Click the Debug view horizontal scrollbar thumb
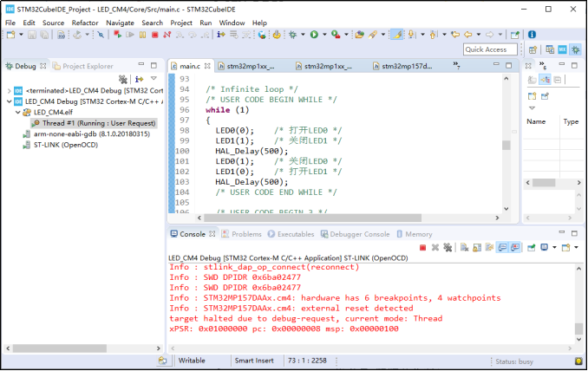 [60, 348]
